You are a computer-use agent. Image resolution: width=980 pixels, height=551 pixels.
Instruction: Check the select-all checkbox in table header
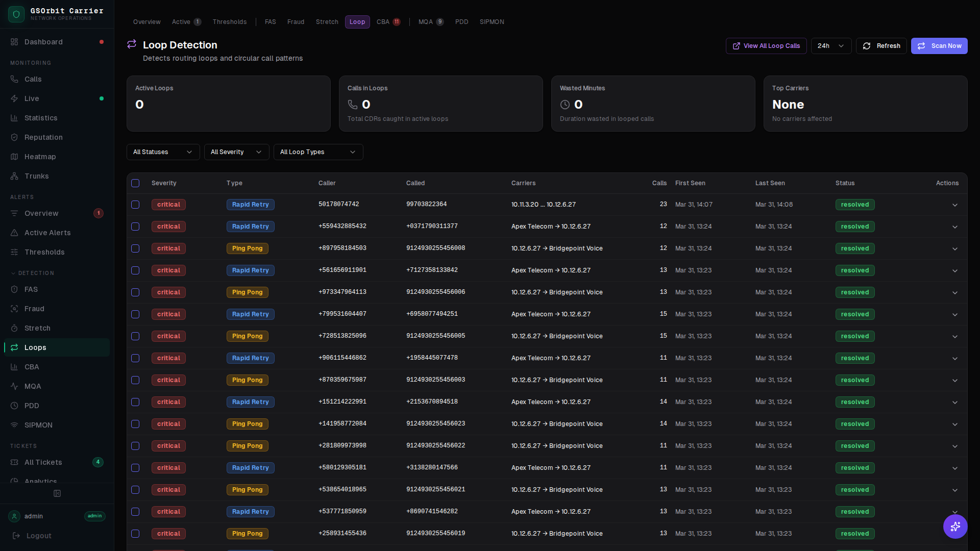click(135, 183)
